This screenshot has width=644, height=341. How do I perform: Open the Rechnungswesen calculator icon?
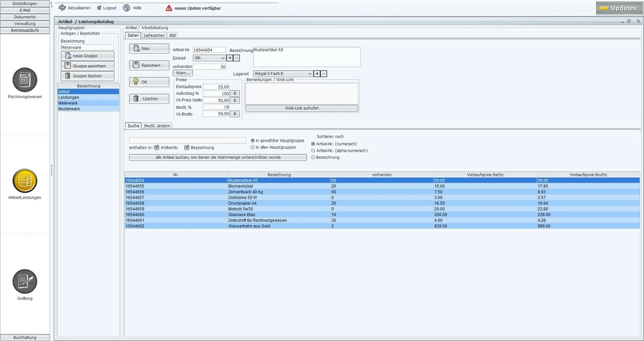[x=25, y=80]
